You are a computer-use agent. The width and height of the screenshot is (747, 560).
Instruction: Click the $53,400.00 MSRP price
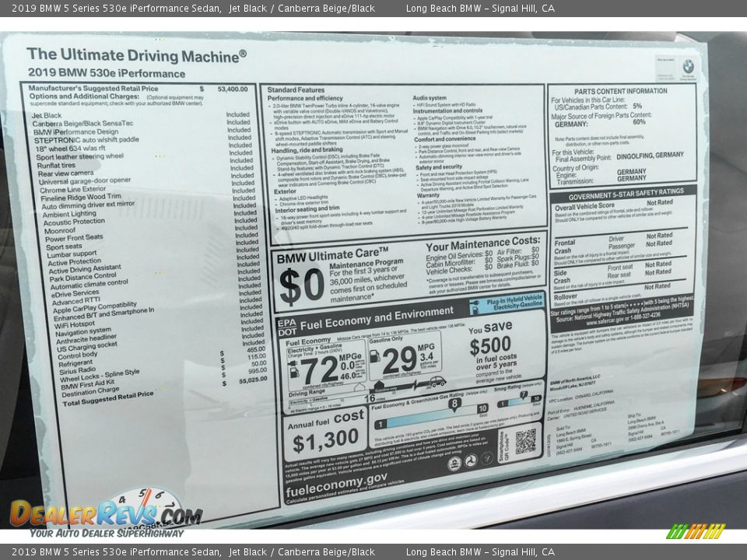coord(232,89)
